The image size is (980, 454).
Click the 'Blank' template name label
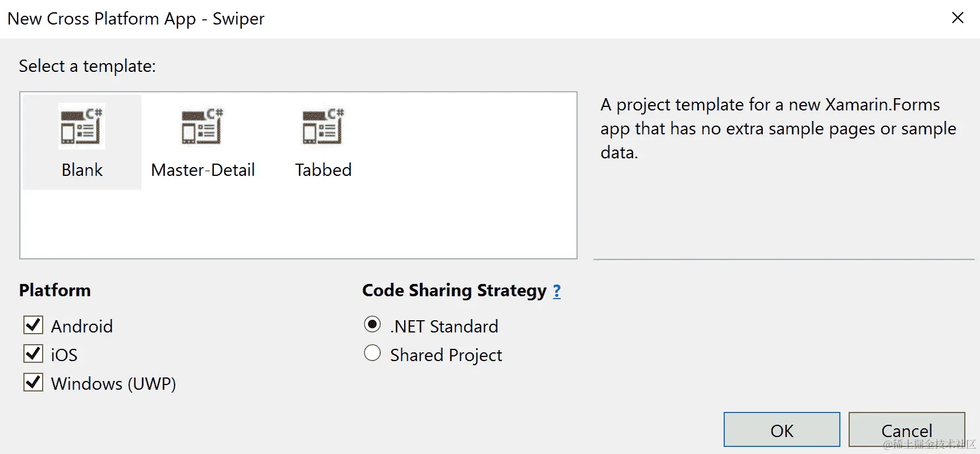pyautogui.click(x=82, y=170)
